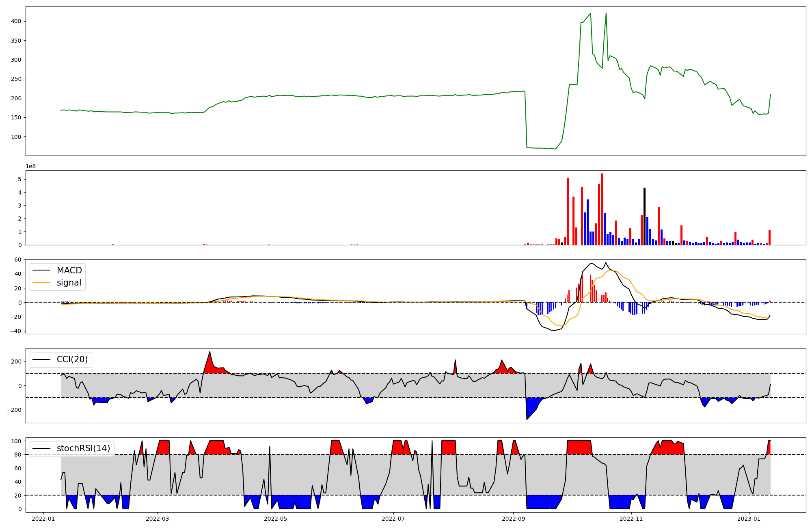This screenshot has height=528, width=812.
Task: Click the 400 tick on price axis
Action: point(16,21)
